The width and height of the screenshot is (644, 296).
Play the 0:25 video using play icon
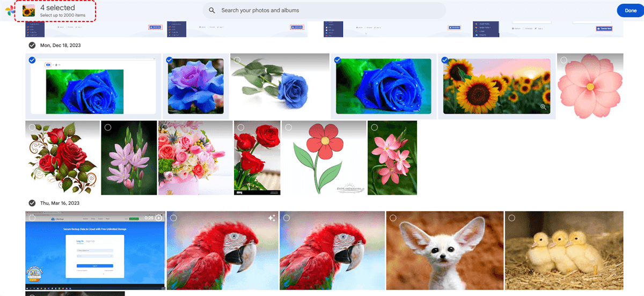point(158,218)
